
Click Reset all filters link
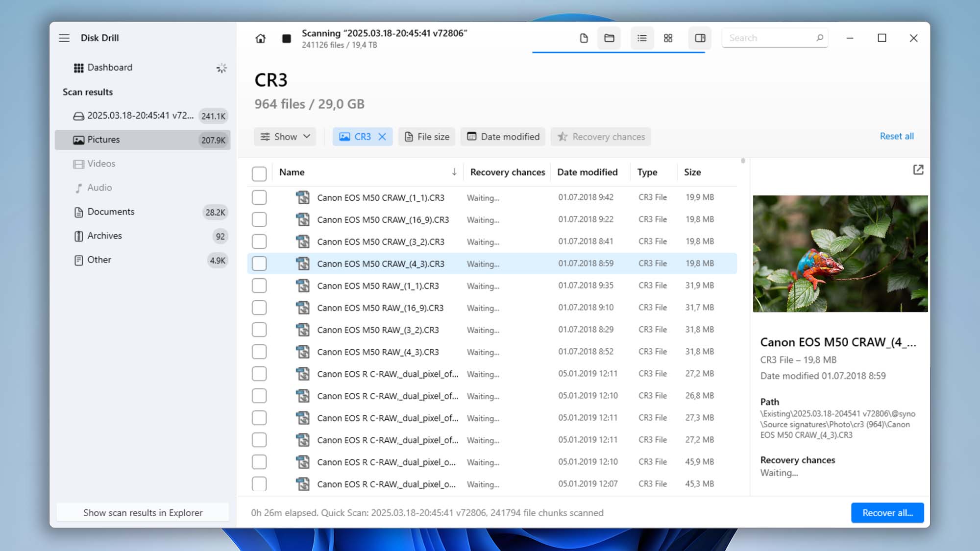[896, 136]
